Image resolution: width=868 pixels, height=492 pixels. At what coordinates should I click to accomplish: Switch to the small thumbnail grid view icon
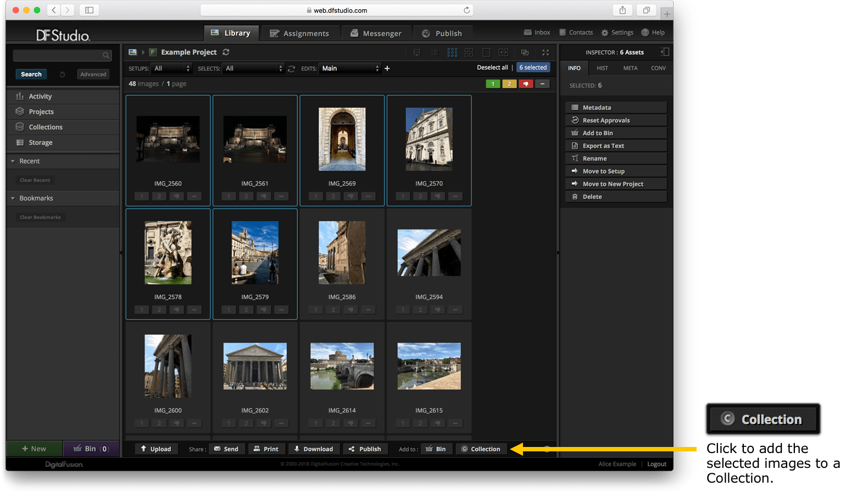tap(452, 53)
